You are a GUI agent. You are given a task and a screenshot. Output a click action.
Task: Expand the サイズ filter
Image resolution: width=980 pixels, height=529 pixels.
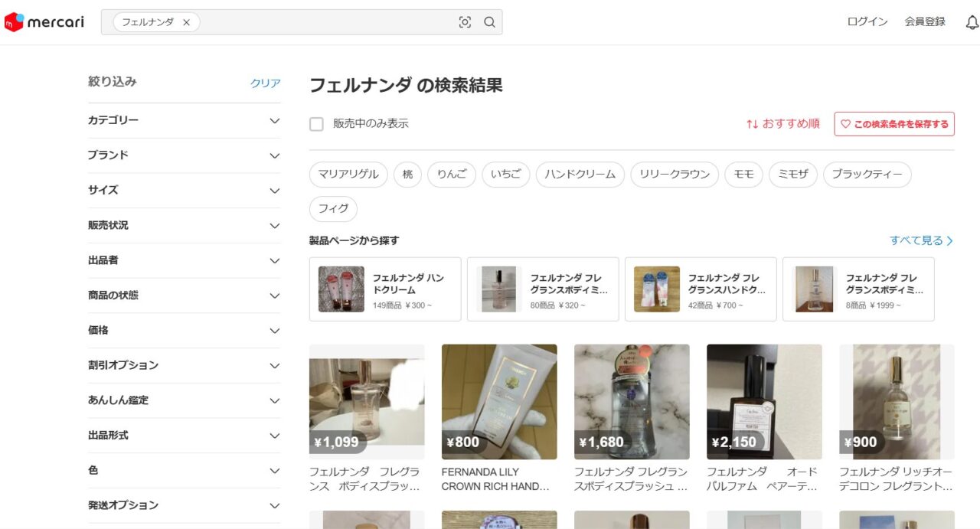185,191
